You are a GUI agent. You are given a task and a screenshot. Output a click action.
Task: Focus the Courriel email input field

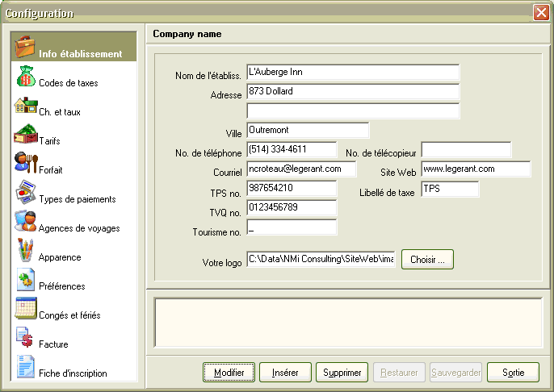pos(301,169)
